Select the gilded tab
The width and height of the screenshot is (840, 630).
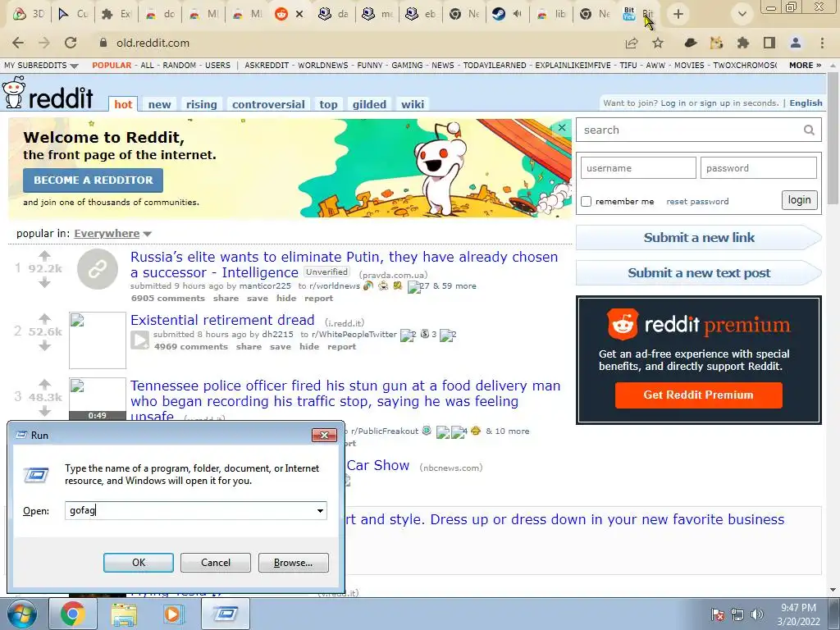pyautogui.click(x=369, y=104)
